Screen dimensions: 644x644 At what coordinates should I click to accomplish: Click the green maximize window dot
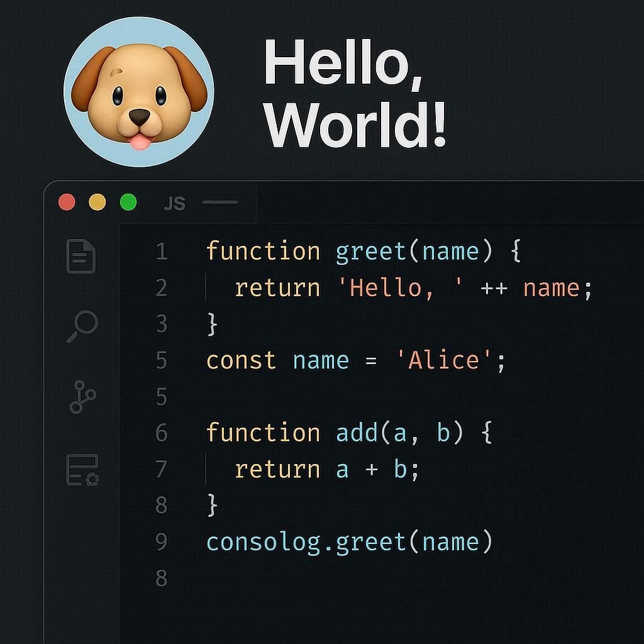click(128, 202)
